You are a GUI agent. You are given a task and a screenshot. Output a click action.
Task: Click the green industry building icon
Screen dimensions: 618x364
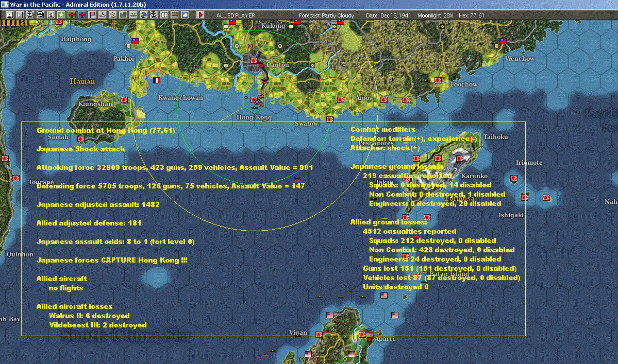(123, 15)
